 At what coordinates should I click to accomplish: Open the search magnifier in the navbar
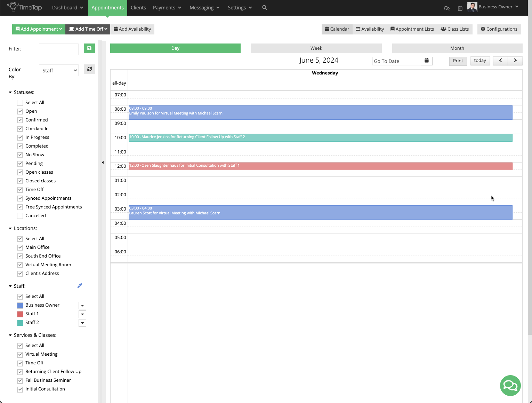[264, 7]
